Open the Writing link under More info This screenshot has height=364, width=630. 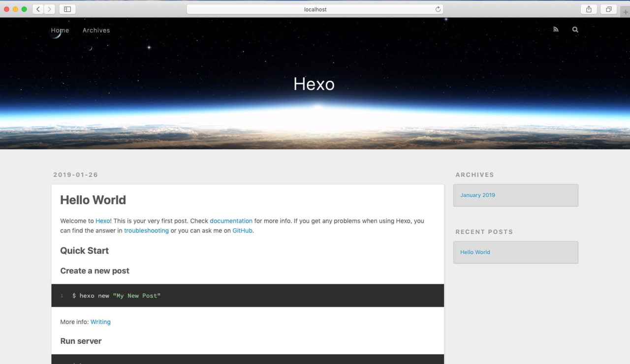pos(100,322)
